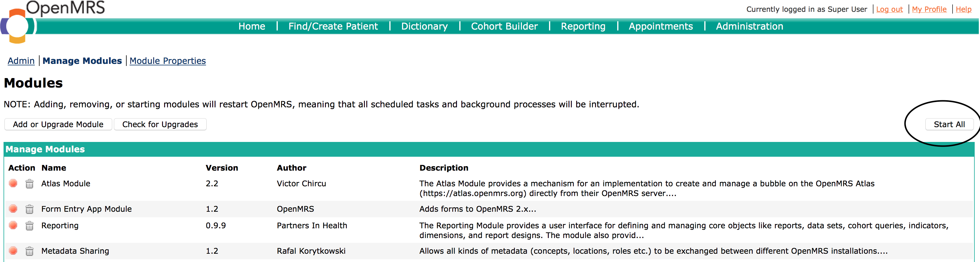
Task: Click the Author column header
Action: click(291, 168)
